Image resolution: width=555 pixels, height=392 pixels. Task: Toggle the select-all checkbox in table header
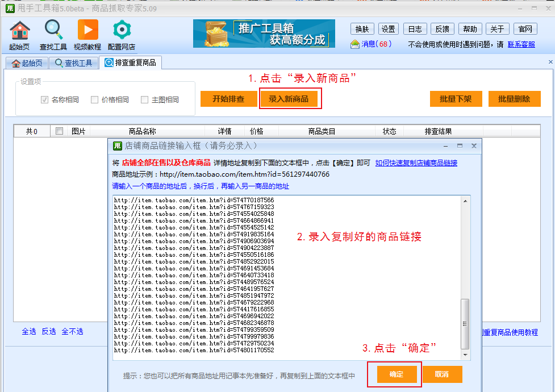coord(60,131)
